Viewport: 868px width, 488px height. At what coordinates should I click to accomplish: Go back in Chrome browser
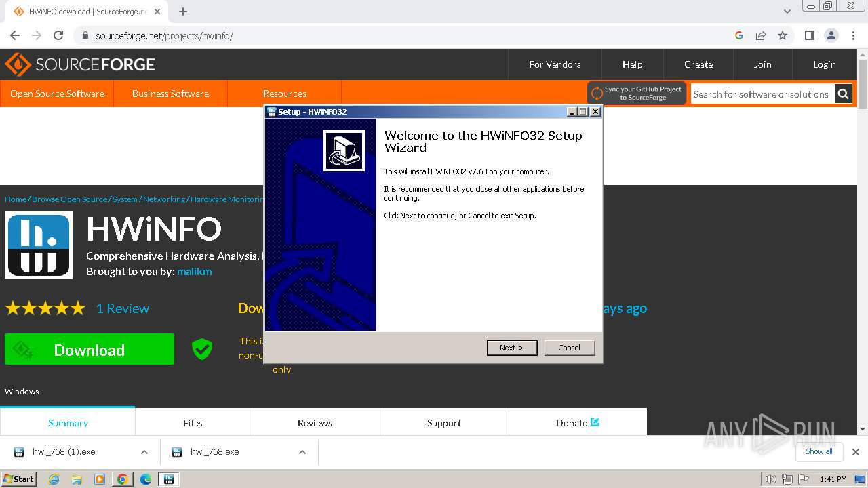(x=15, y=35)
